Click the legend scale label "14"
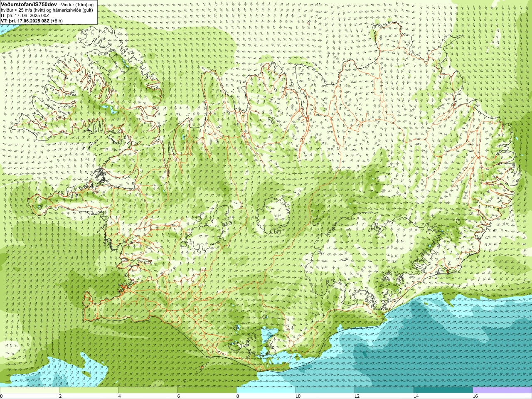Viewport: 532px width, 399px height. click(x=416, y=396)
